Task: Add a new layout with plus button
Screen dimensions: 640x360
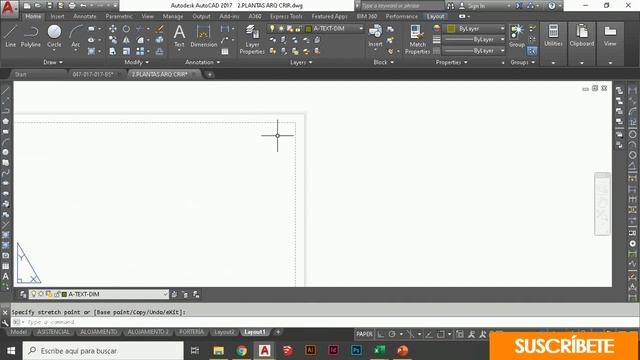Action: (x=278, y=332)
